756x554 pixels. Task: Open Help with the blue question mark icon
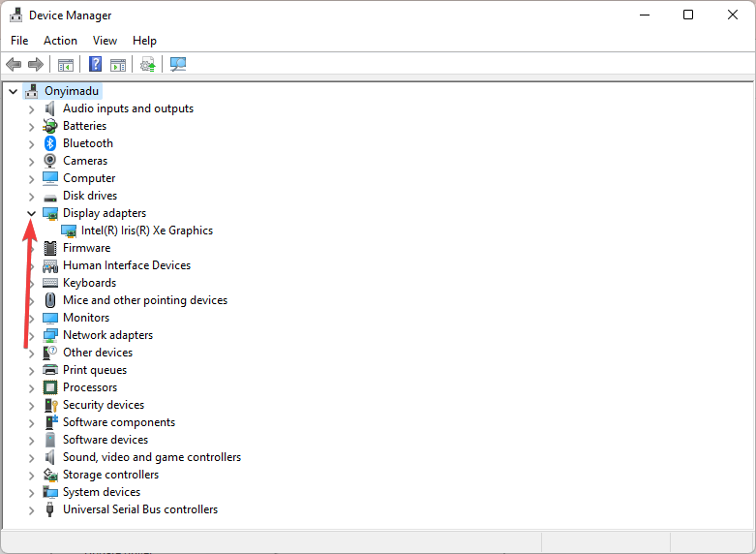(96, 64)
